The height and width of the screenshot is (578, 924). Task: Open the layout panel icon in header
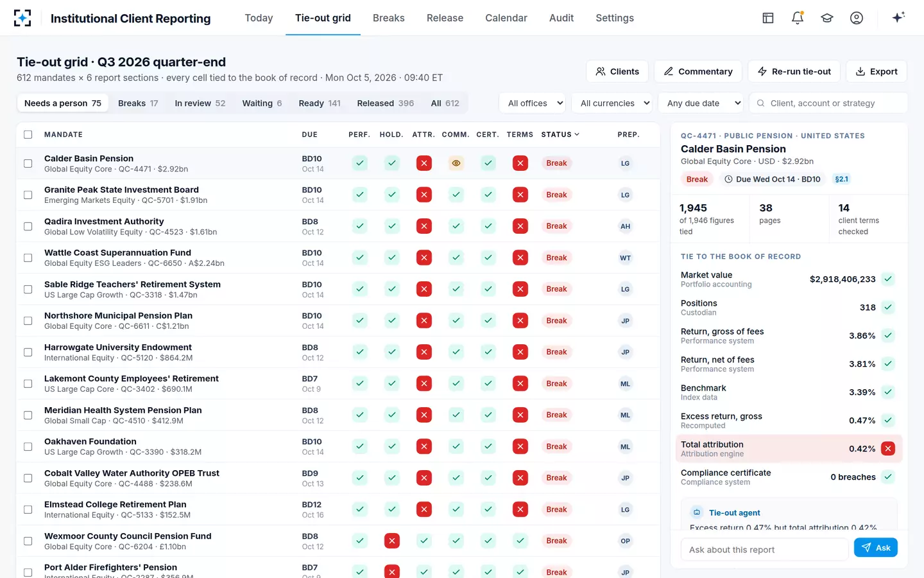tap(768, 18)
